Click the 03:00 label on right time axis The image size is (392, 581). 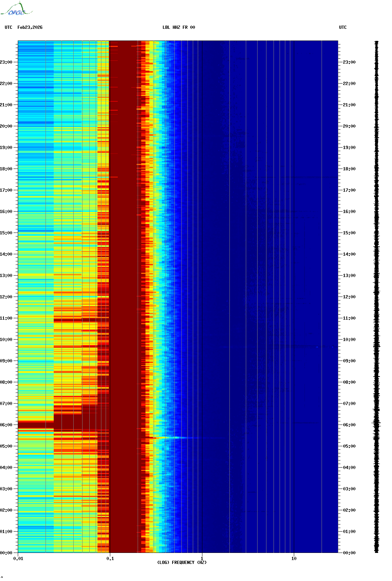point(349,489)
